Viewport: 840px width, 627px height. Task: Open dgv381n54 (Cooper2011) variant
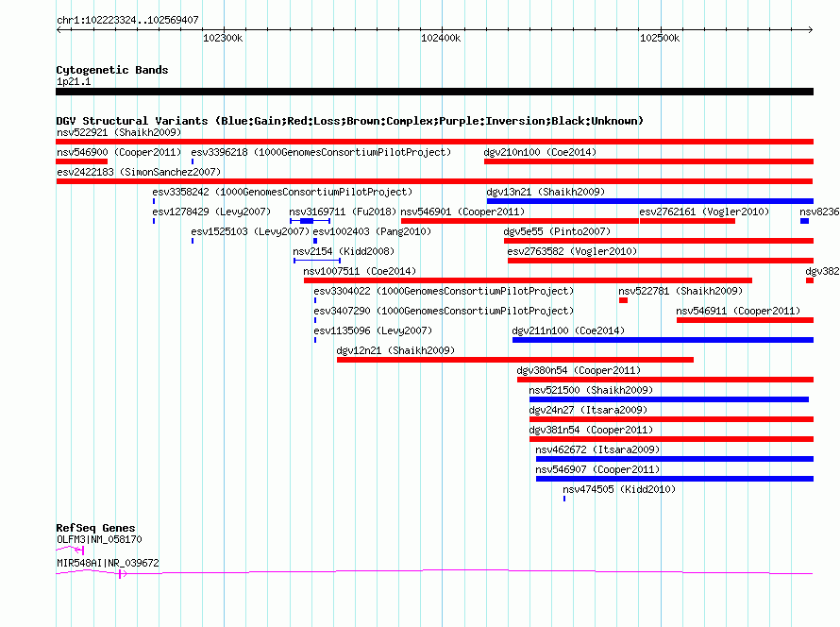coord(591,430)
